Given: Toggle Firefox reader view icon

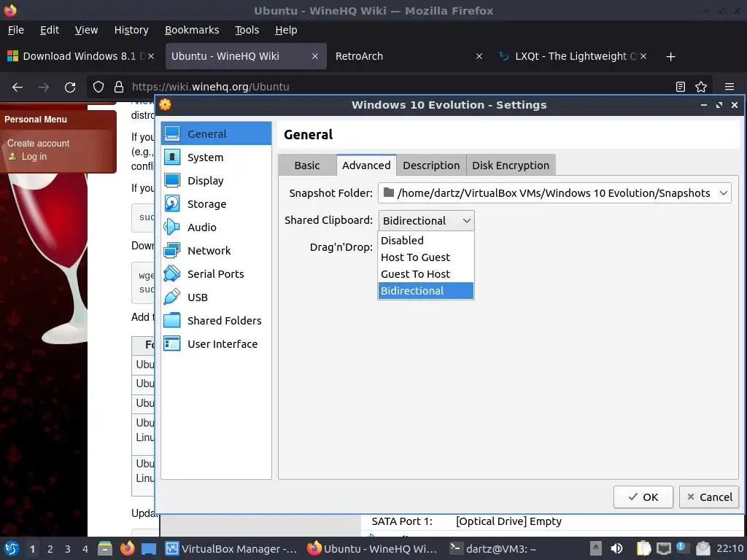Looking at the screenshot, I should click(681, 87).
